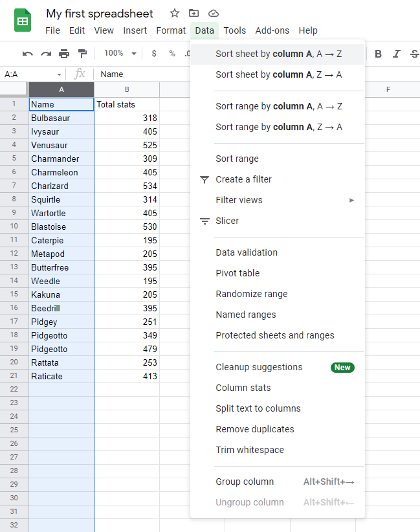Click the formula bar showing Name
The width and height of the screenshot is (420, 532).
tap(142, 74)
